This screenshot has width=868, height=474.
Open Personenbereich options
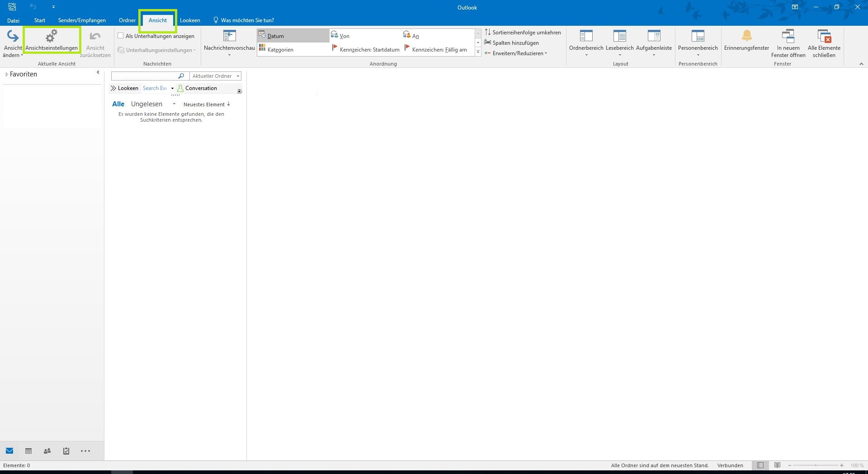click(x=698, y=43)
